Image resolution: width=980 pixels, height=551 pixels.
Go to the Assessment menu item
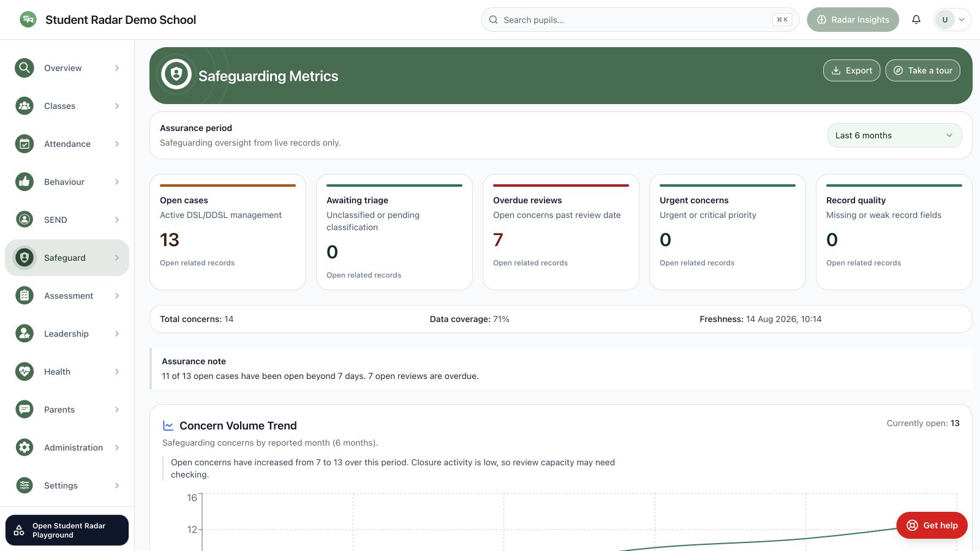67,296
